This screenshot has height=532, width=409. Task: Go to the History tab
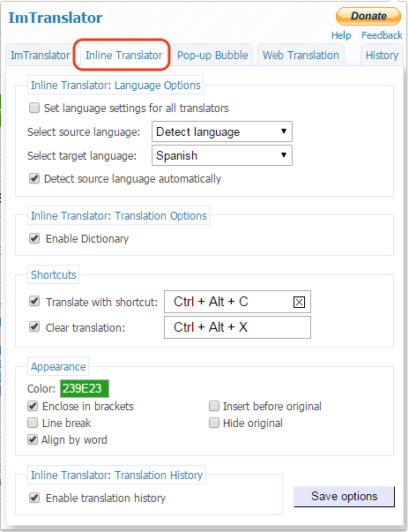click(382, 56)
